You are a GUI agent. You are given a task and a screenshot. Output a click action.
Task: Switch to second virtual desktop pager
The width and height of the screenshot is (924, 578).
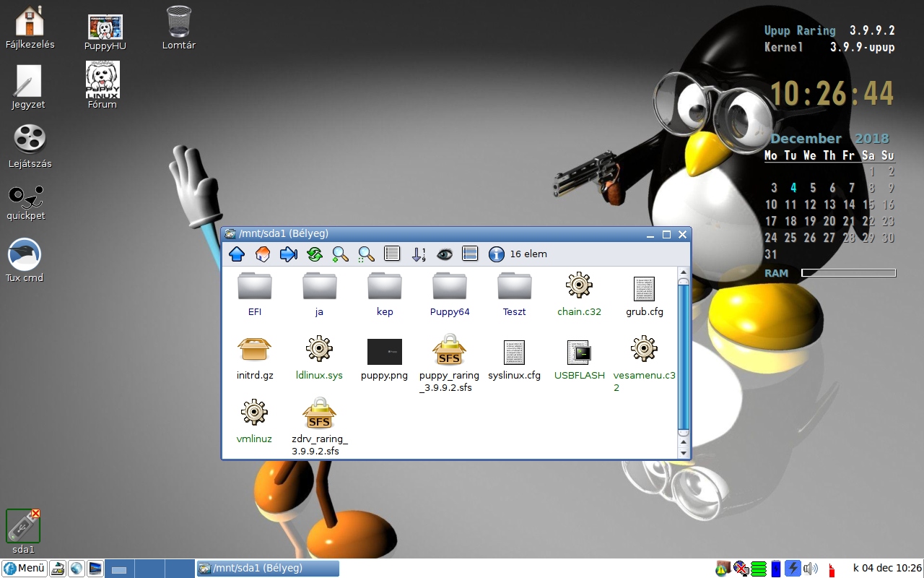(149, 569)
